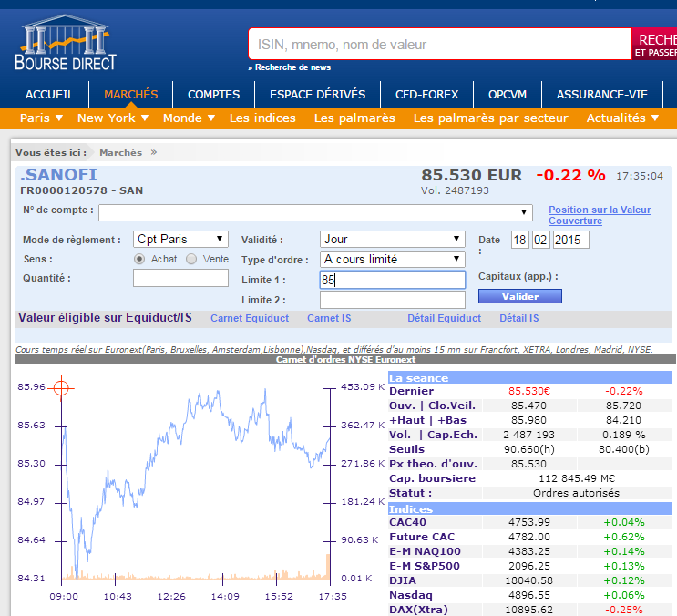Image resolution: width=677 pixels, height=616 pixels.
Task: Open the Couverture link
Action: click(x=576, y=221)
